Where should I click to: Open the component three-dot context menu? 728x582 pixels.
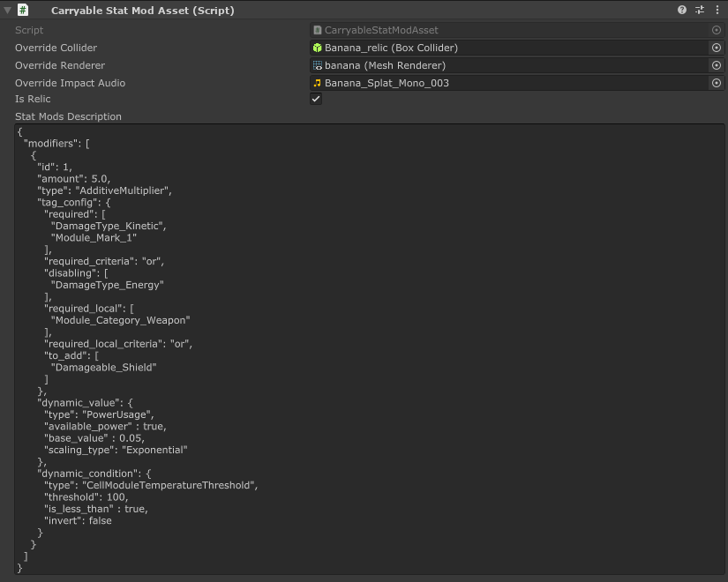(717, 11)
